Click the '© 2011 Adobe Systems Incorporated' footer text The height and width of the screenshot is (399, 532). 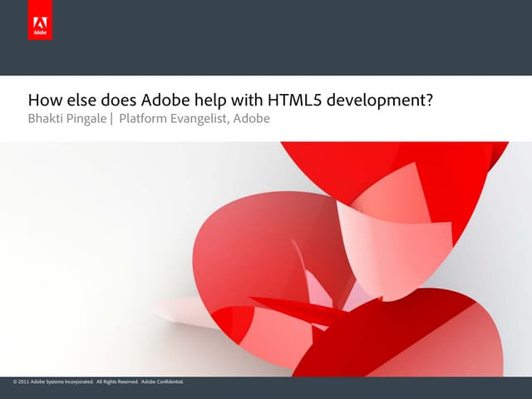coord(53,382)
